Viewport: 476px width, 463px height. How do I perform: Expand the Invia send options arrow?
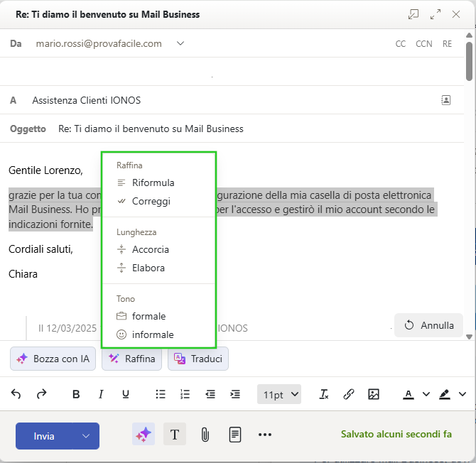click(x=86, y=435)
